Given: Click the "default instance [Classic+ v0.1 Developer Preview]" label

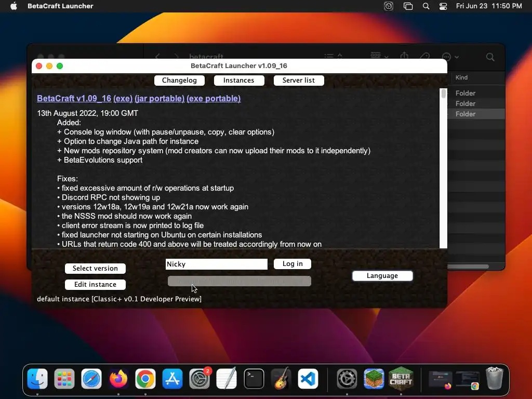Looking at the screenshot, I should point(119,299).
